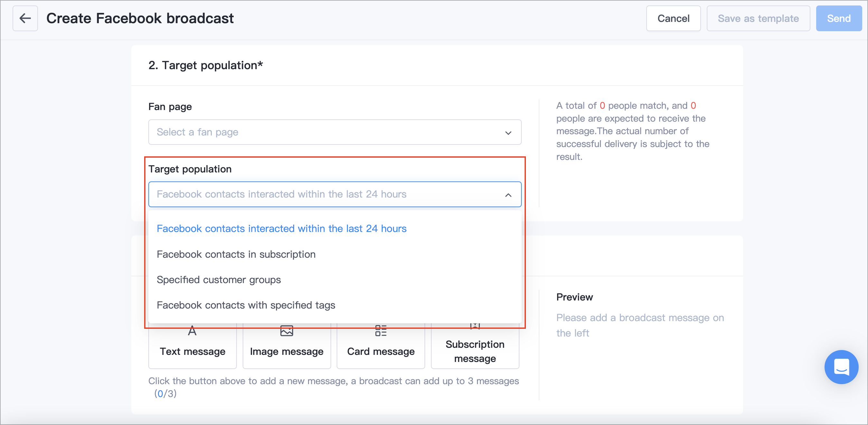Screen dimensions: 868x425
Task: Click Save as template button
Action: pos(758,18)
